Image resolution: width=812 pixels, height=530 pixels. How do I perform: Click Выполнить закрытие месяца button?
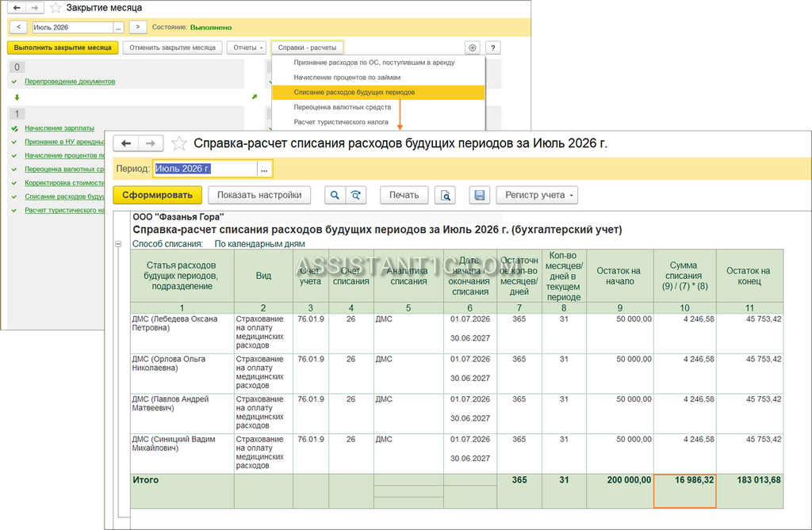click(63, 48)
